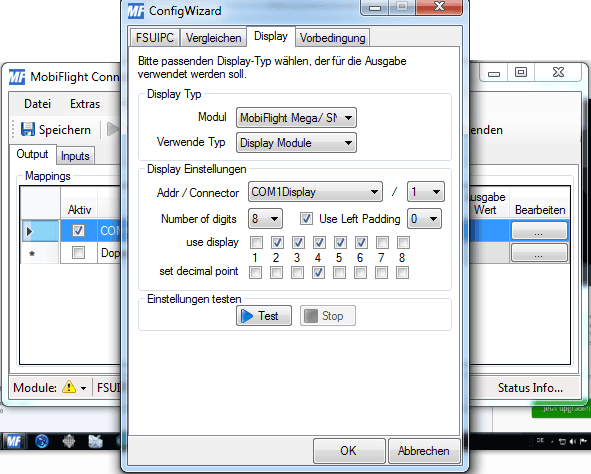Click the grey run arrow in toolbar
The width and height of the screenshot is (591, 474).
113,129
